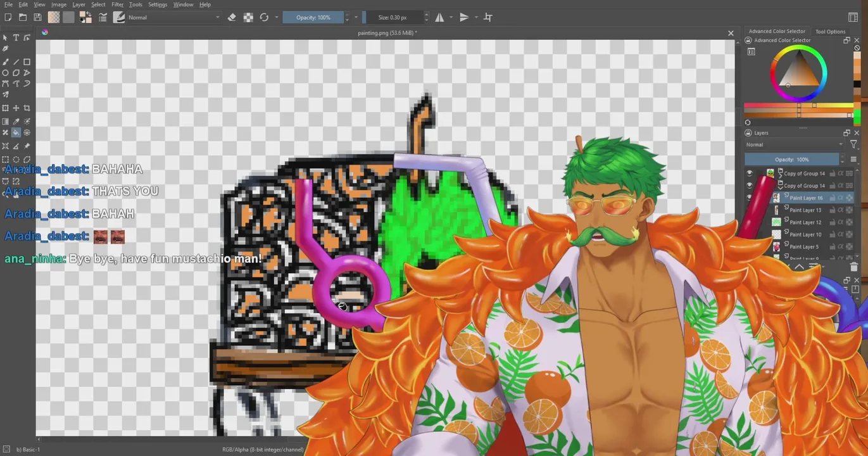Open the File menu

click(x=8, y=4)
